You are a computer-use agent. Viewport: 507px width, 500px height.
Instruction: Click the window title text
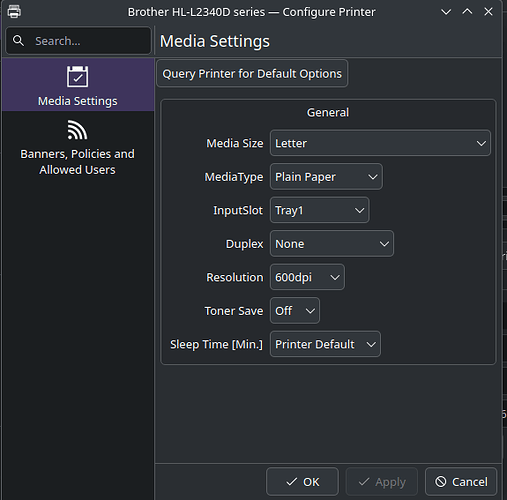[x=252, y=12]
